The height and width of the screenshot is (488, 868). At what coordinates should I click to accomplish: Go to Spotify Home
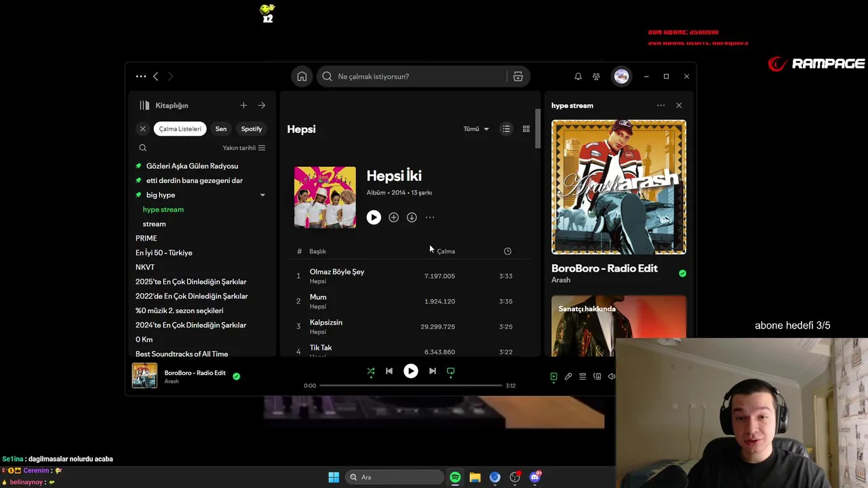tap(302, 77)
